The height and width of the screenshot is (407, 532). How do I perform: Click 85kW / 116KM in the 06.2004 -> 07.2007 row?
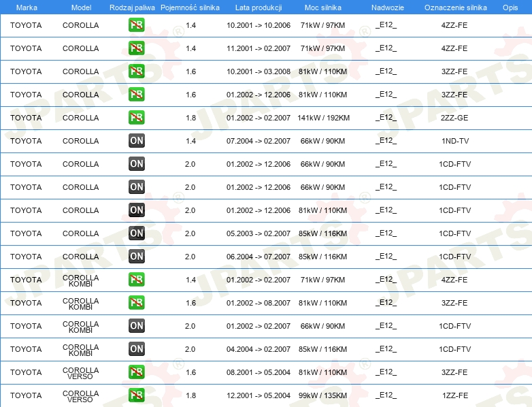[x=322, y=257]
